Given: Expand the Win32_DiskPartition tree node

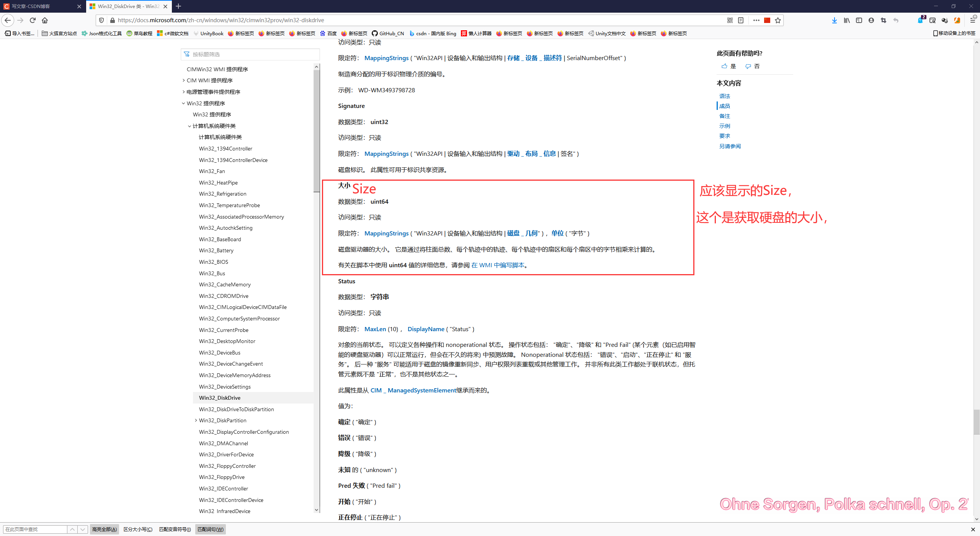Looking at the screenshot, I should [x=196, y=420].
